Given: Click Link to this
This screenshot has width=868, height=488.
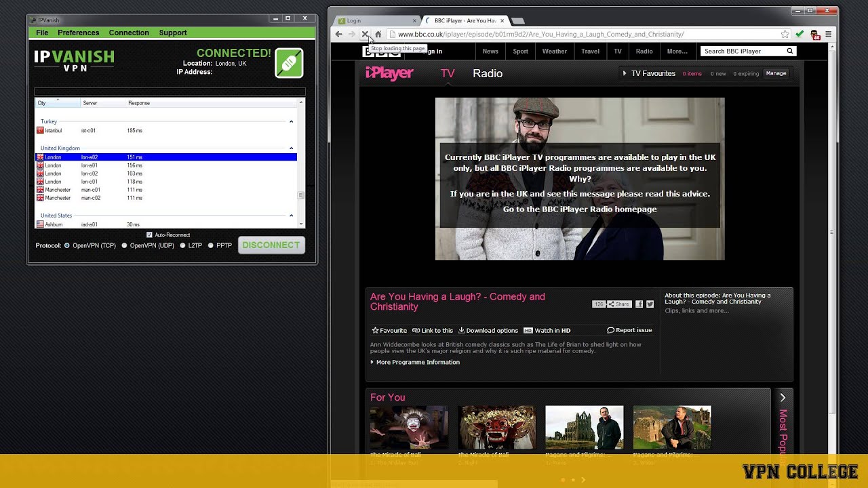Looking at the screenshot, I should click(x=433, y=331).
